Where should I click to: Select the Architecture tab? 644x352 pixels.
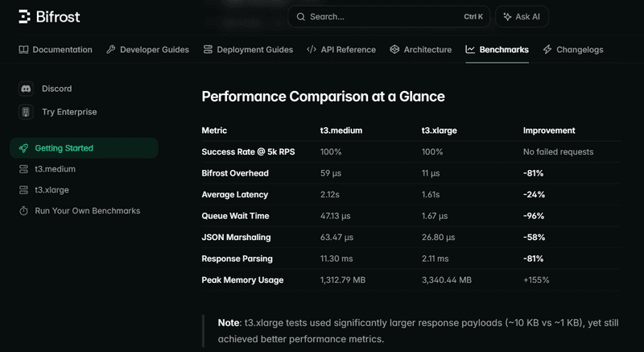(420, 50)
